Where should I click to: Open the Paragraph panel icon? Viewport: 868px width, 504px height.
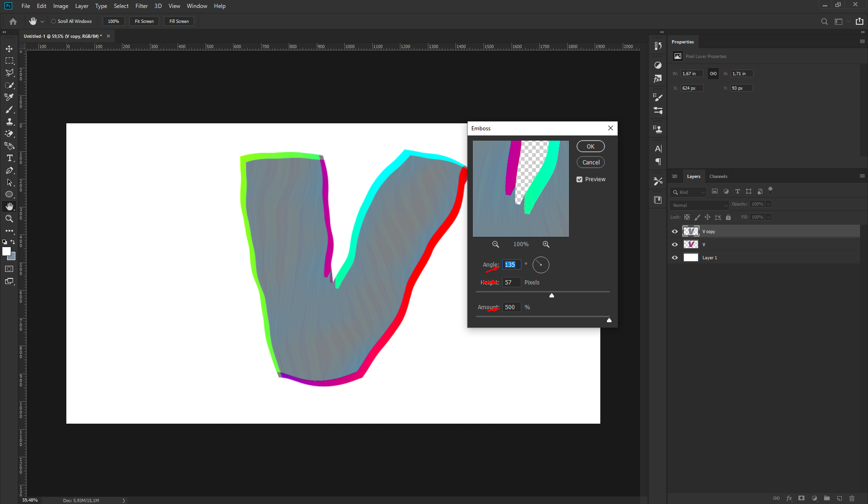point(658,162)
